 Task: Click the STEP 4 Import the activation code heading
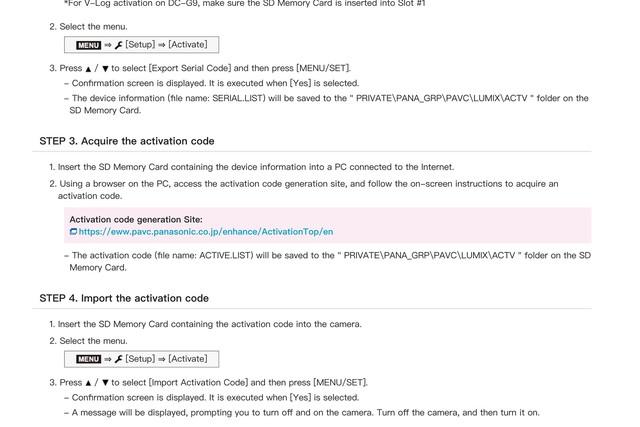coord(124,298)
